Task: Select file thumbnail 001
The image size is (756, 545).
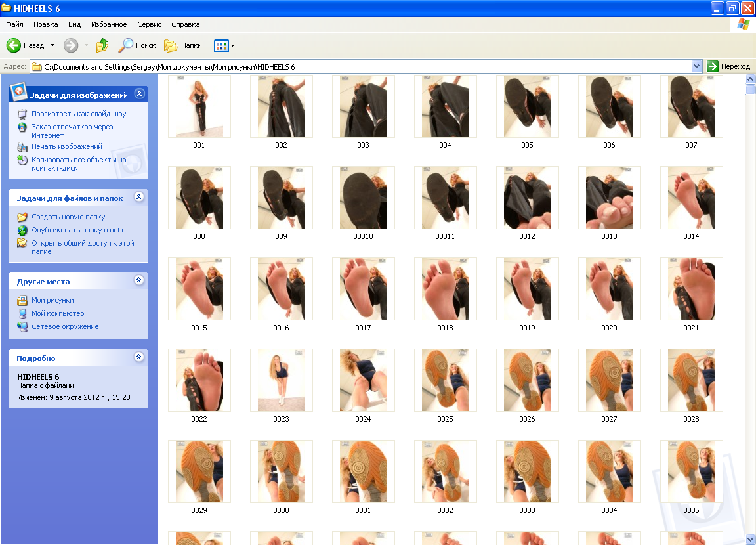Action: (199, 106)
